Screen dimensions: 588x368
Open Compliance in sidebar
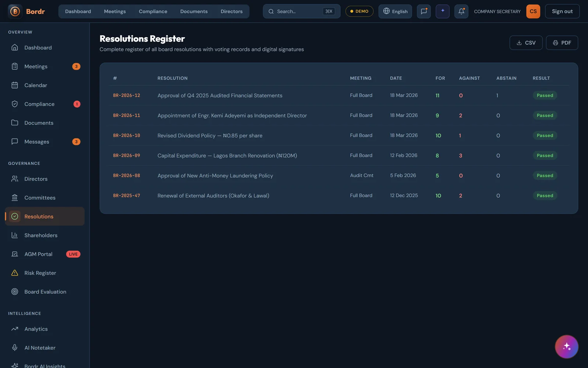pos(44,104)
